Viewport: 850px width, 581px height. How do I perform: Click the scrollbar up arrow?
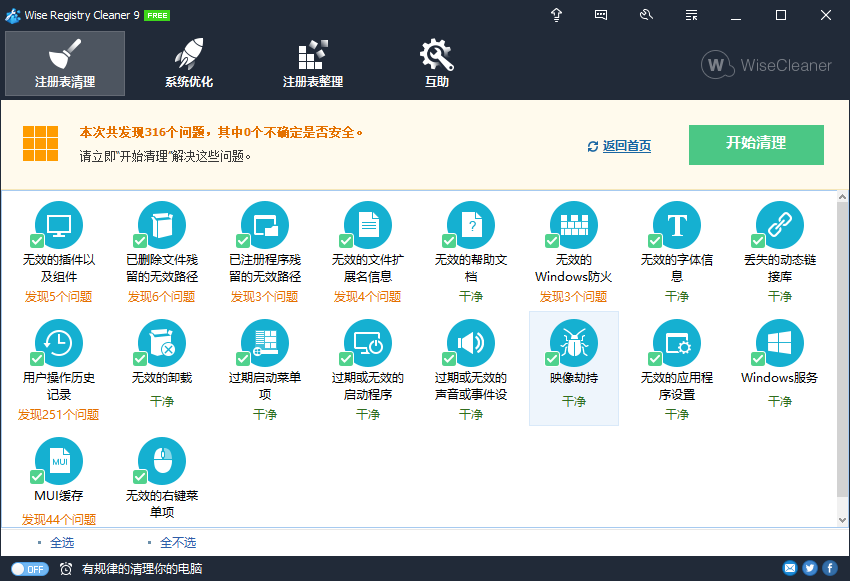pos(842,197)
